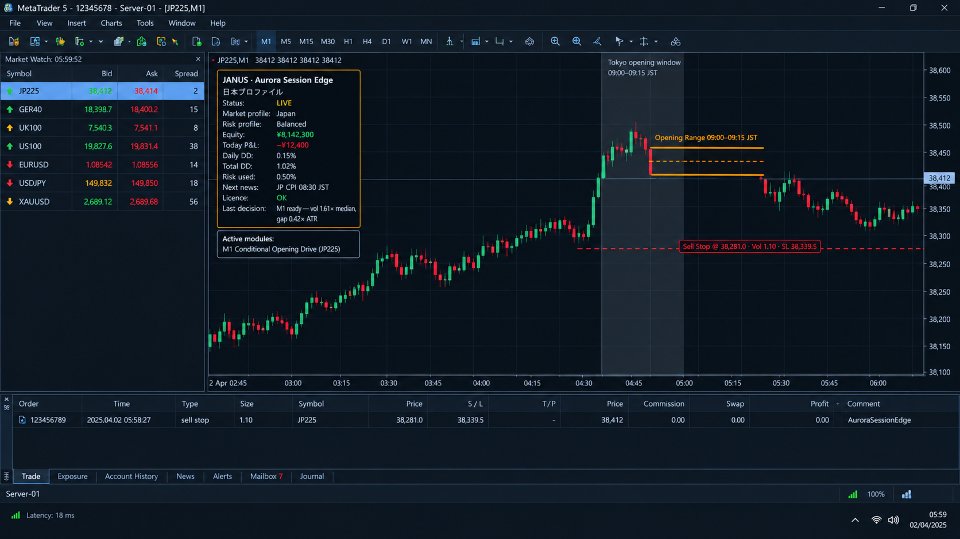960x539 pixels.
Task: Click the indicators icon beside MN timeframe
Action: [449, 42]
